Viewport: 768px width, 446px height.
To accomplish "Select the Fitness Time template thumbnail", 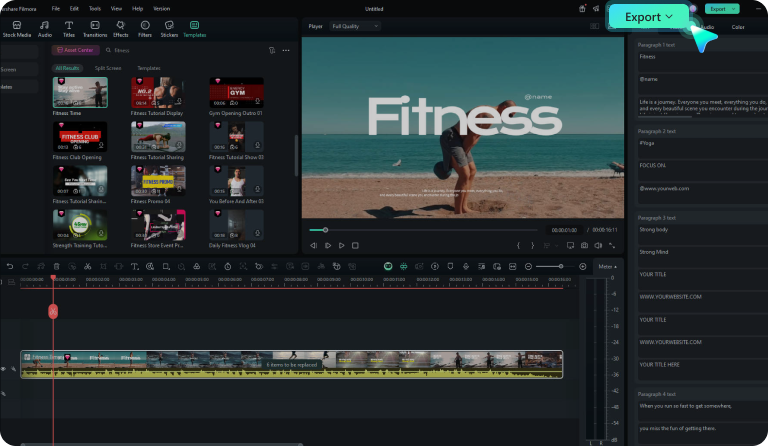I will tap(80, 92).
